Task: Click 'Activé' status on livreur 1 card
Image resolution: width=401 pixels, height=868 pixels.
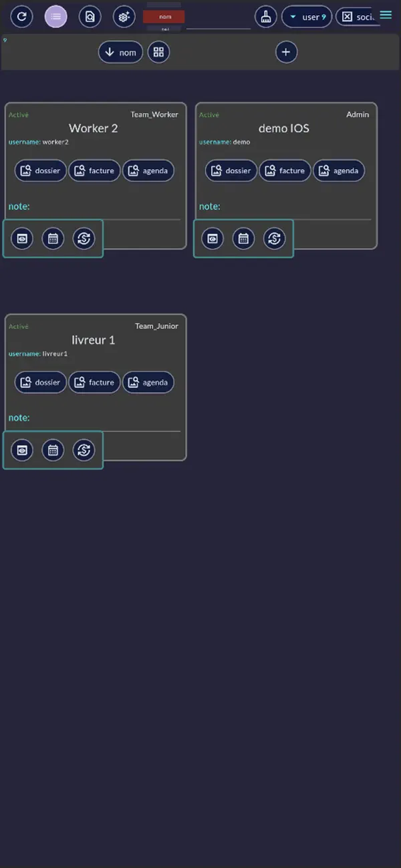Action: click(19, 327)
